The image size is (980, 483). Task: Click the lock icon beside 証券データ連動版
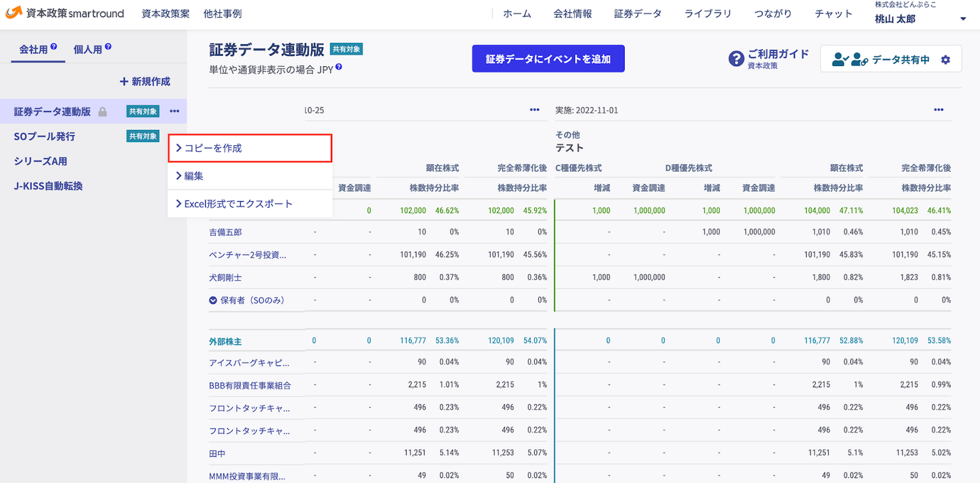[102, 112]
